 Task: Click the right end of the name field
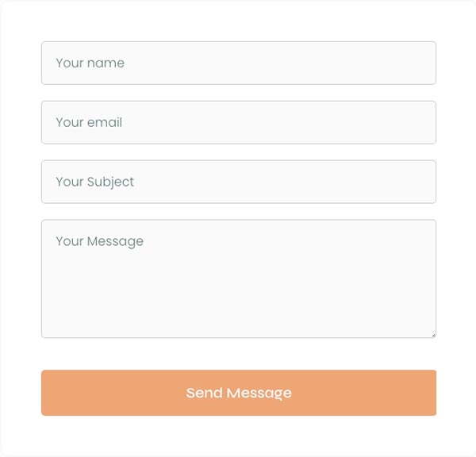click(420, 63)
